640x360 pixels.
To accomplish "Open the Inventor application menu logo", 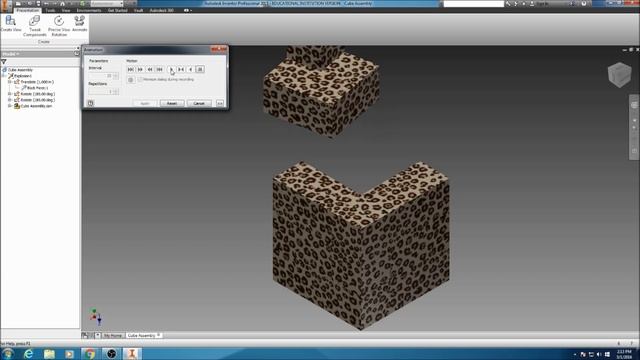I will pos(5,5).
